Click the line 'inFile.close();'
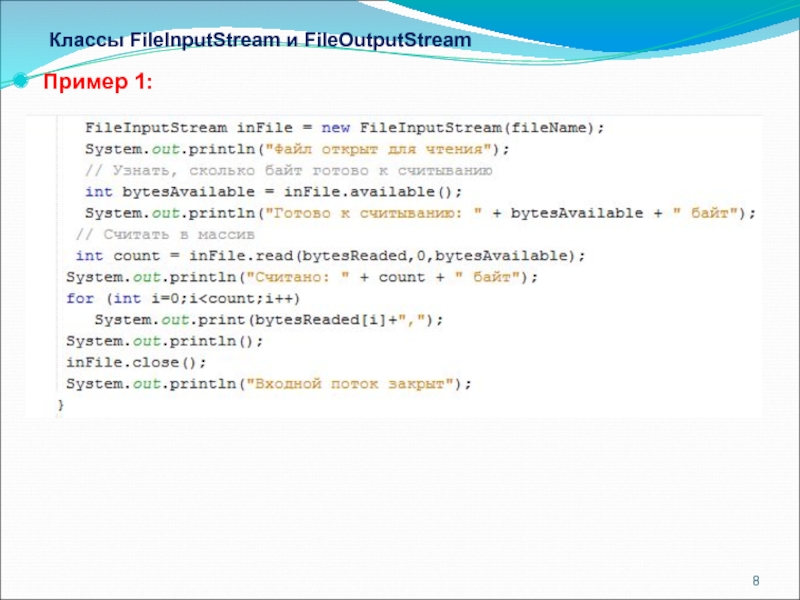Screen dimensions: 800x600 point(136,362)
